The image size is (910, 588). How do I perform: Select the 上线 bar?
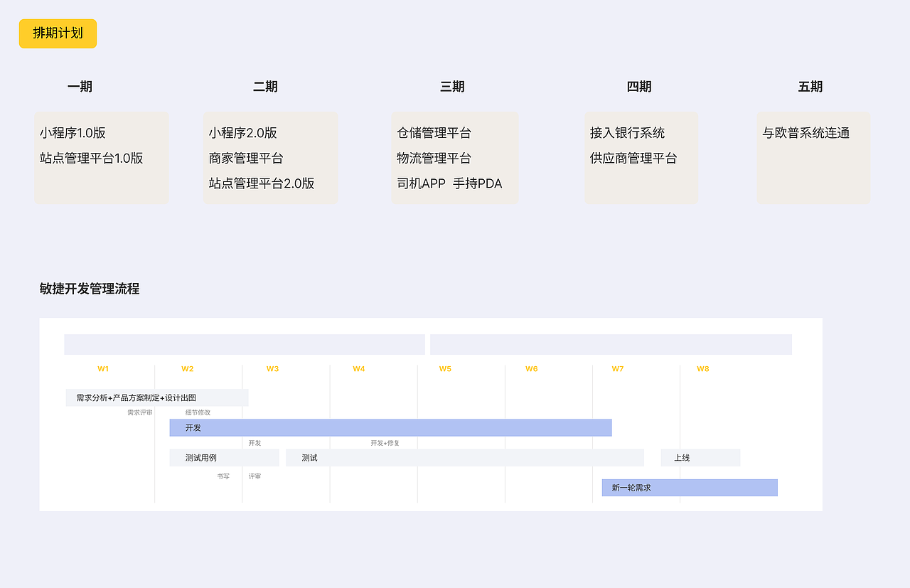700,457
